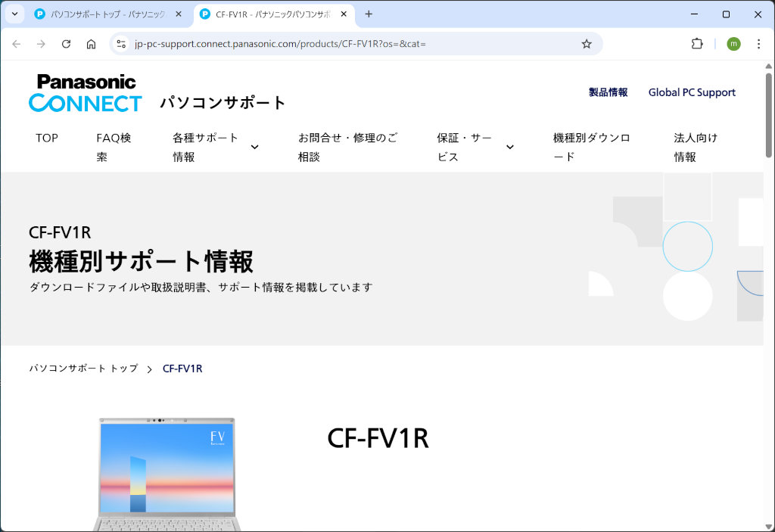The image size is (775, 532).
Task: Open 各種サポート情報 menu item
Action: click(x=205, y=148)
